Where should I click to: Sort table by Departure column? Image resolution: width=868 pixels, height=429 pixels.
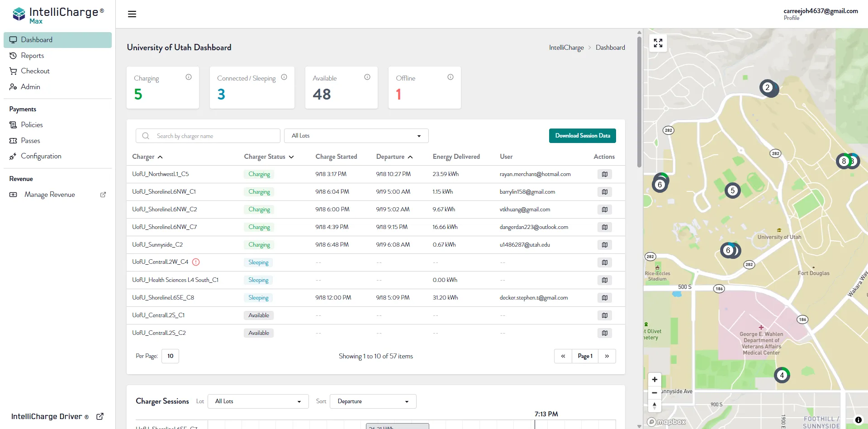pos(394,157)
